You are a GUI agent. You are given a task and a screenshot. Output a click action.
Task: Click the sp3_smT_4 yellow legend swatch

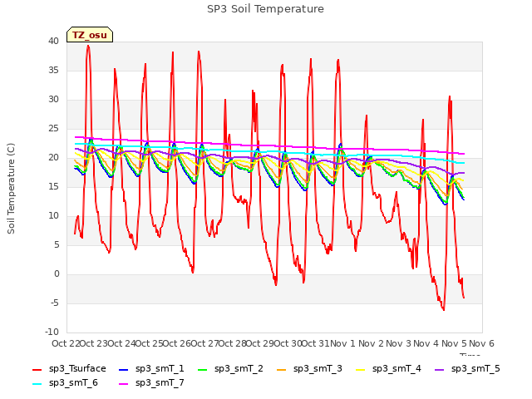360,369
